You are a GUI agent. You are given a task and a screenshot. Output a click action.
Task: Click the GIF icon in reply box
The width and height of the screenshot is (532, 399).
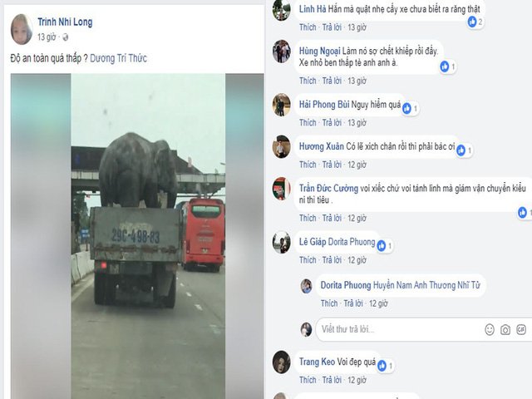click(x=520, y=329)
